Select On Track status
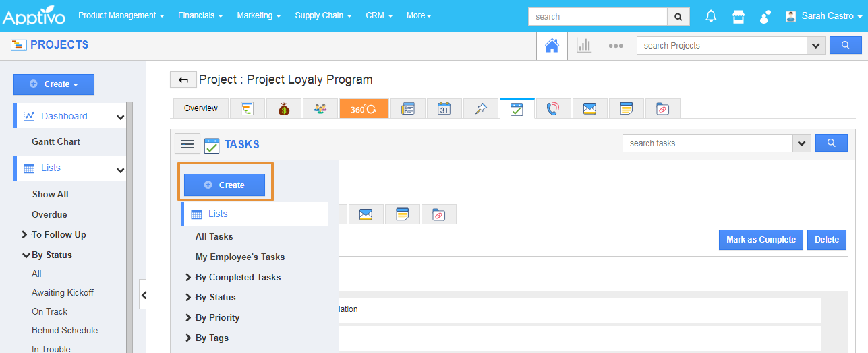 (50, 311)
